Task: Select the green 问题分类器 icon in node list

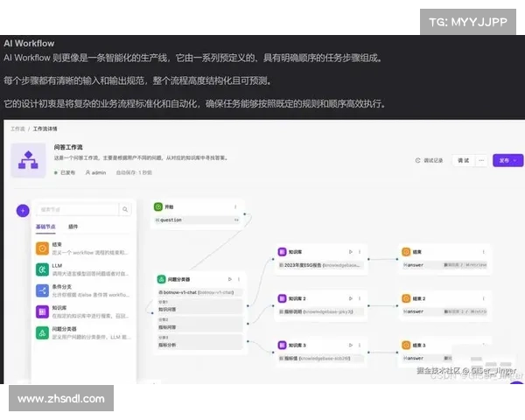Action: (x=42, y=332)
